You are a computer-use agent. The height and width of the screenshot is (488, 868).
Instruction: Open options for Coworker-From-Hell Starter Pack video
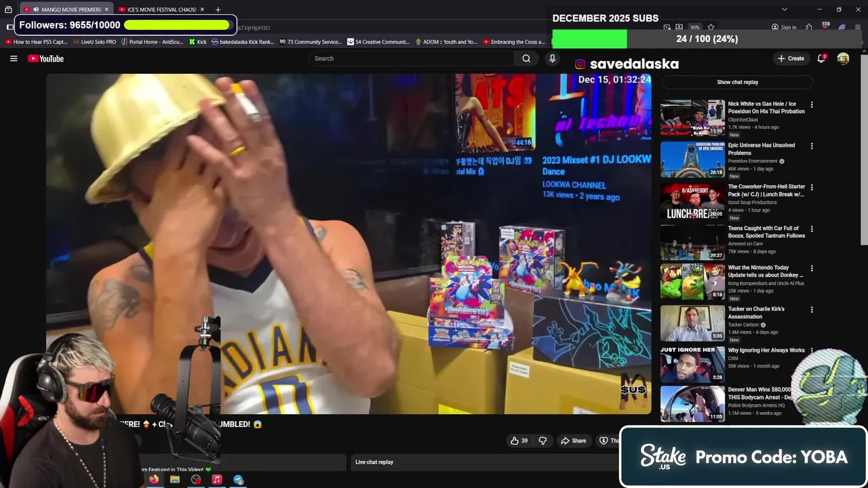(x=812, y=187)
